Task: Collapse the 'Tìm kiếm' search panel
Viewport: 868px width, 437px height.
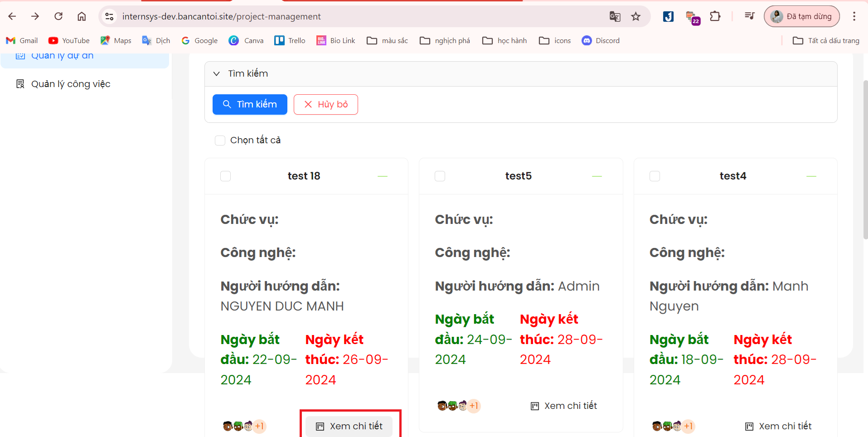Action: coord(217,73)
